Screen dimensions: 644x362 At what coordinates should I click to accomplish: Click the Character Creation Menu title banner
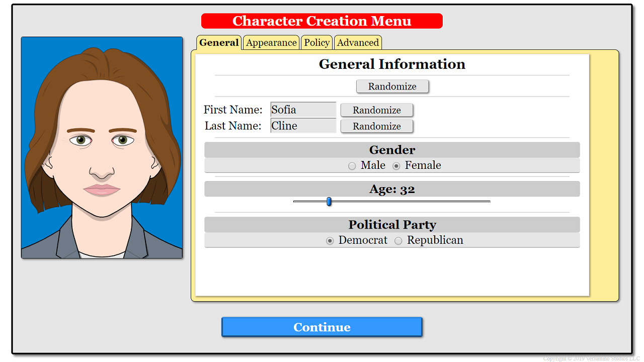coord(321,21)
